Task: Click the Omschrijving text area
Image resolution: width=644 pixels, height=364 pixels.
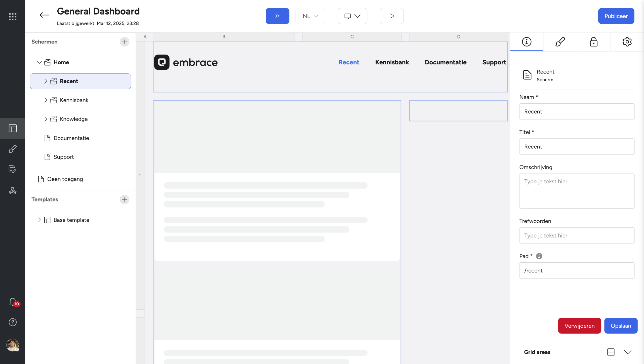Action: pyautogui.click(x=577, y=191)
